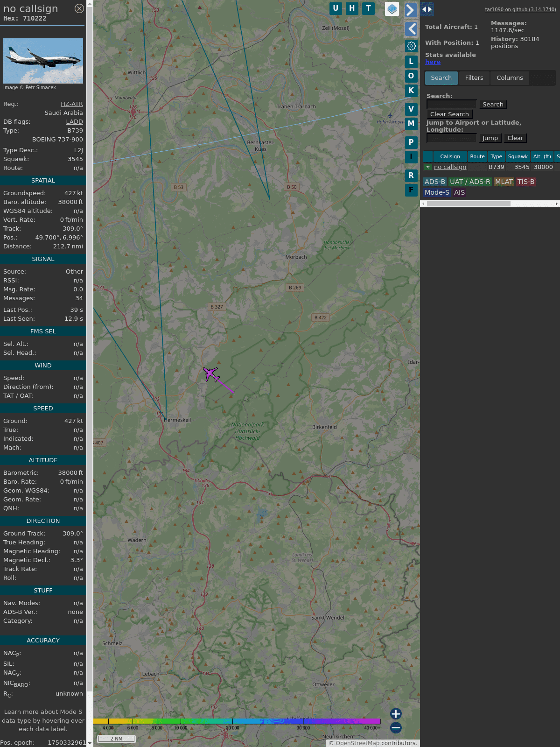560x747 pixels.
Task: Click the flag icon in aircraft row
Action: click(428, 167)
